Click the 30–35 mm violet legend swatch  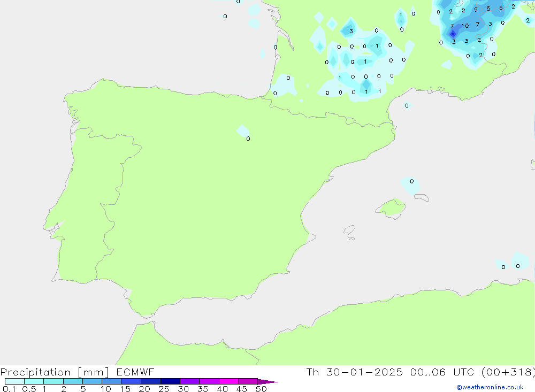point(190,381)
